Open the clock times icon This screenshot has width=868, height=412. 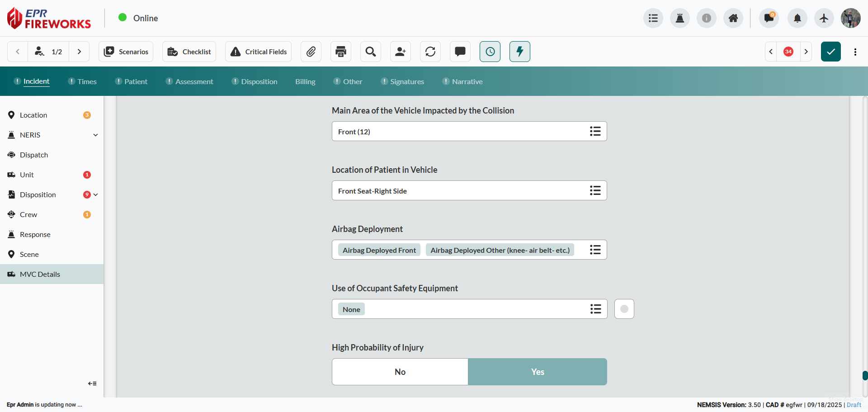(x=490, y=52)
